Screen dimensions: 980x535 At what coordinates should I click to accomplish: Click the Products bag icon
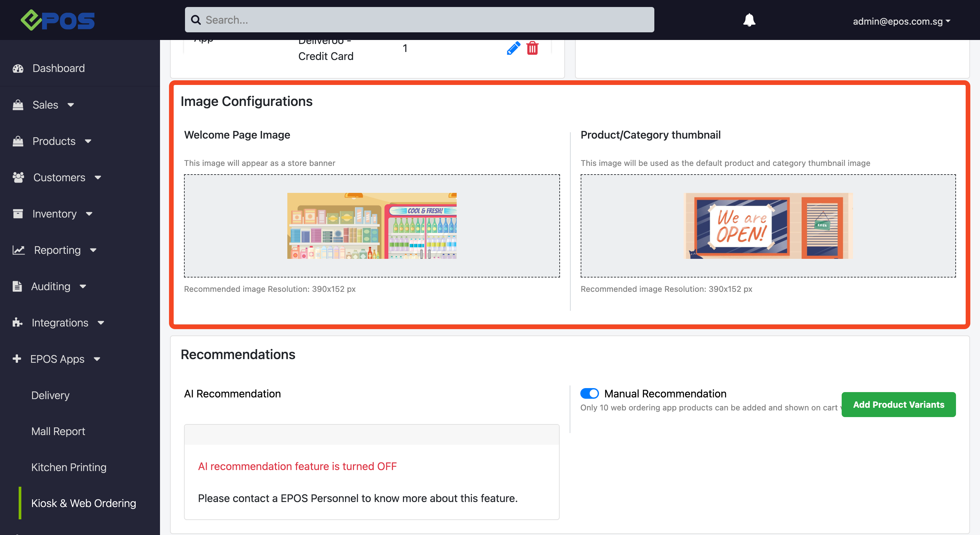coord(18,142)
